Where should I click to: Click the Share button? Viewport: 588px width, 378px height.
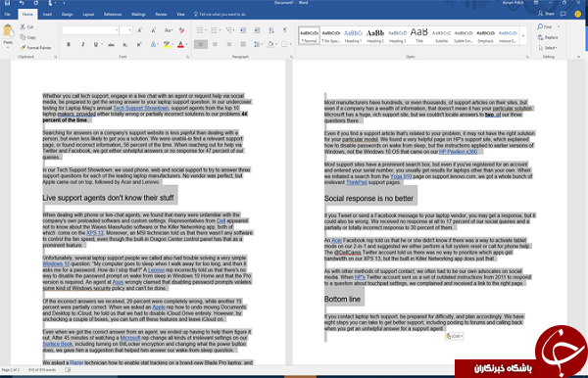(546, 14)
